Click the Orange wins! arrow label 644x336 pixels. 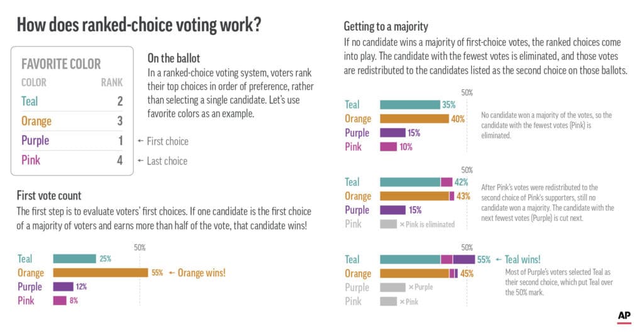[197, 273]
